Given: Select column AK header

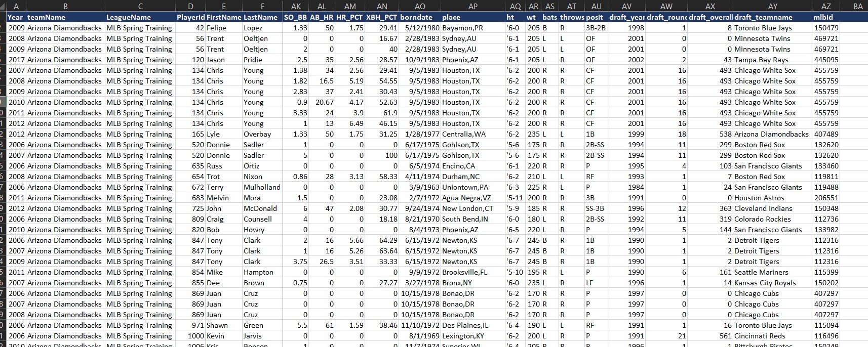Looking at the screenshot, I should [296, 6].
